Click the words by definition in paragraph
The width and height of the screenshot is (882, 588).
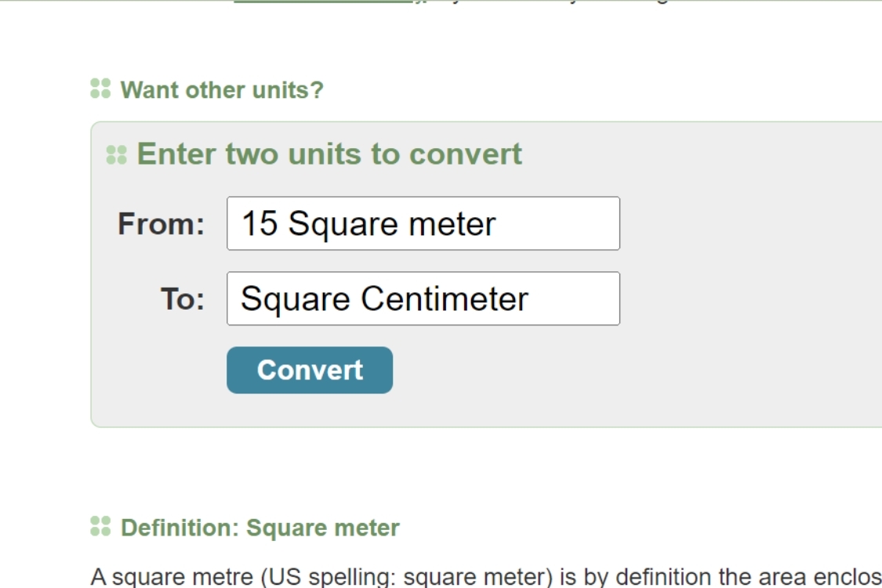point(611,576)
